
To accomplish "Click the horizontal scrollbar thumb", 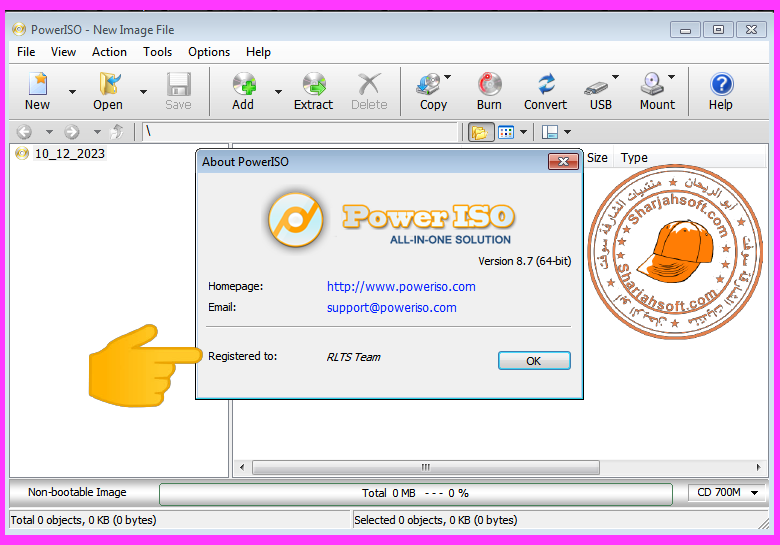I will [426, 467].
